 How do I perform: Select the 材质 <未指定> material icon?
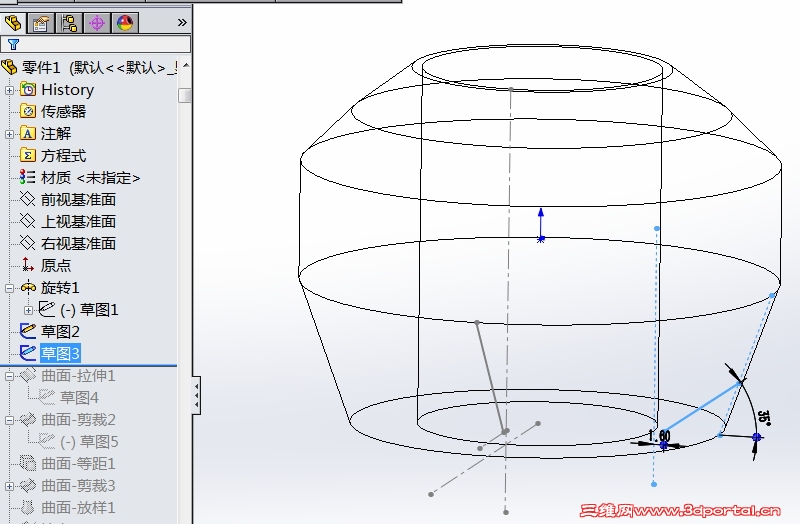27,178
